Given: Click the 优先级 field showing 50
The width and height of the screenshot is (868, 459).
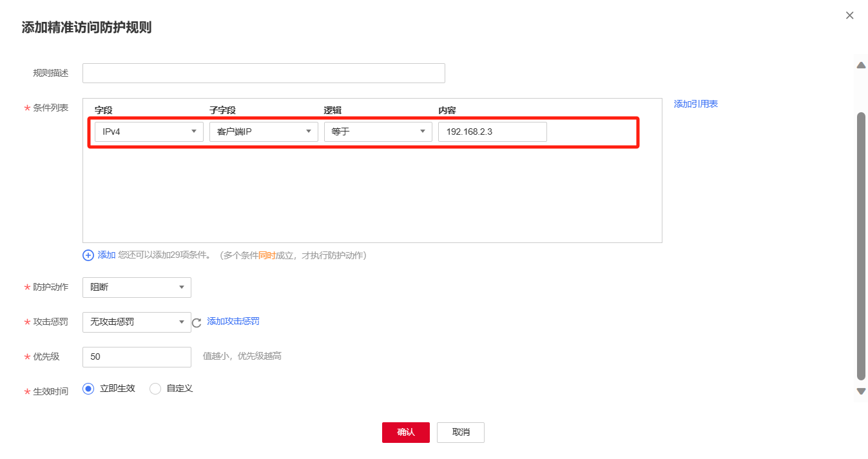Looking at the screenshot, I should 137,356.
